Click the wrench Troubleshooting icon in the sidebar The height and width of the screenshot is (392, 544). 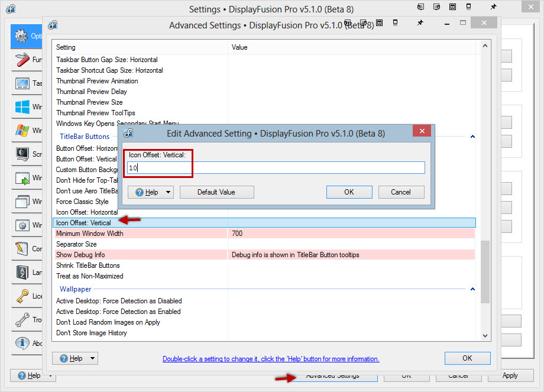22,319
